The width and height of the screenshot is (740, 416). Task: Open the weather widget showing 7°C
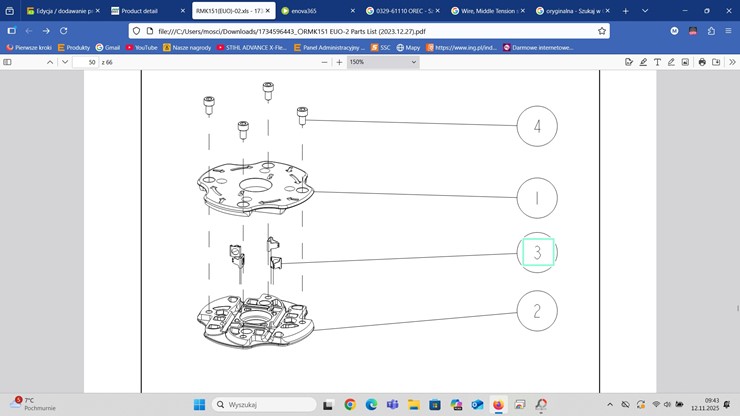(x=33, y=404)
